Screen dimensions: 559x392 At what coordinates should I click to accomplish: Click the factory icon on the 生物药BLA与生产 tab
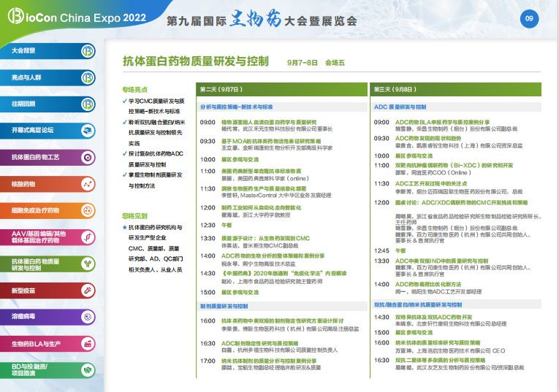(87, 343)
